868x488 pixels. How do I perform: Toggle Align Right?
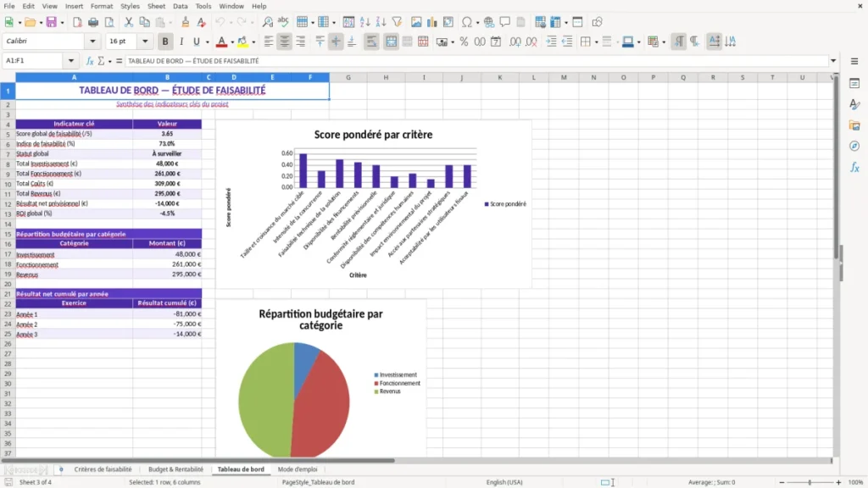click(x=301, y=42)
